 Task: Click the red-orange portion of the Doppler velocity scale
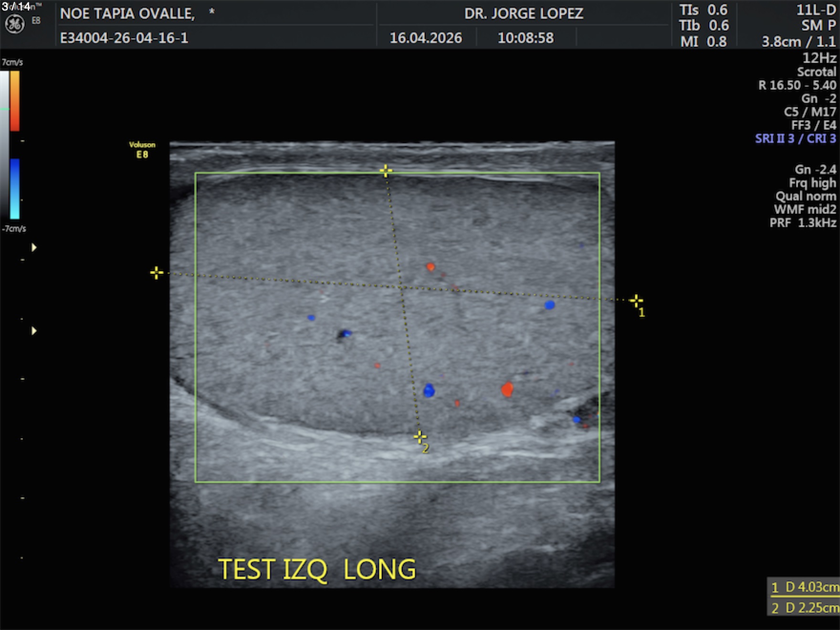pos(15,101)
